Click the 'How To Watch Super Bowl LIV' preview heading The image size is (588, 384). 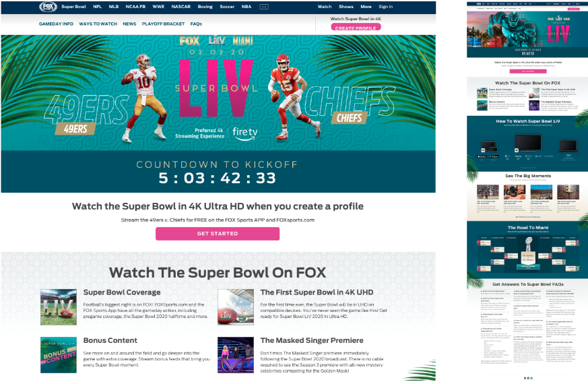click(528, 121)
